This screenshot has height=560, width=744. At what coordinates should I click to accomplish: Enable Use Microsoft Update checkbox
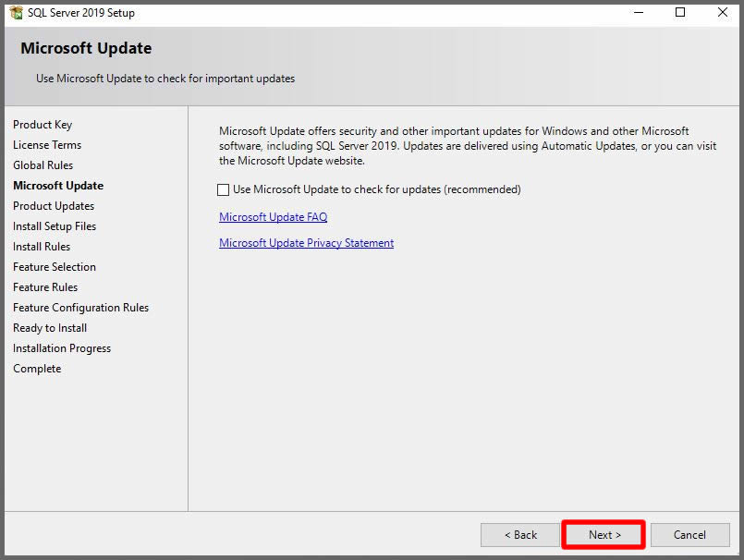224,189
